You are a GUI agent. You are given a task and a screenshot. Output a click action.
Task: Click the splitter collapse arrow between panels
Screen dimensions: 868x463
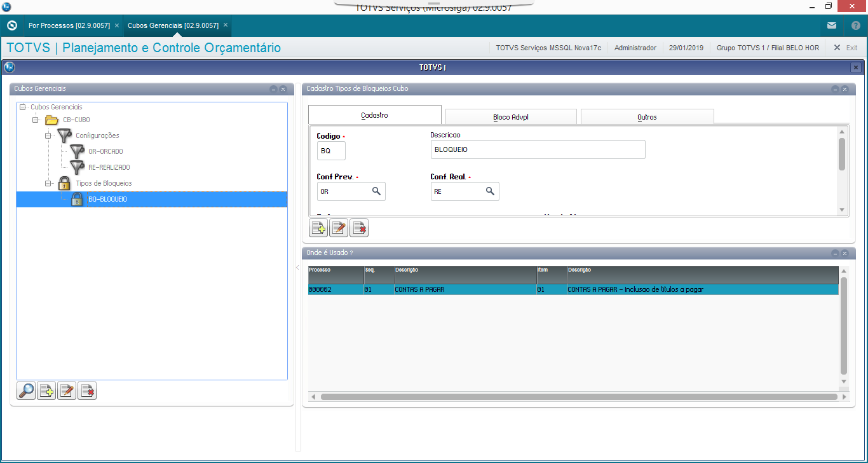tap(297, 268)
